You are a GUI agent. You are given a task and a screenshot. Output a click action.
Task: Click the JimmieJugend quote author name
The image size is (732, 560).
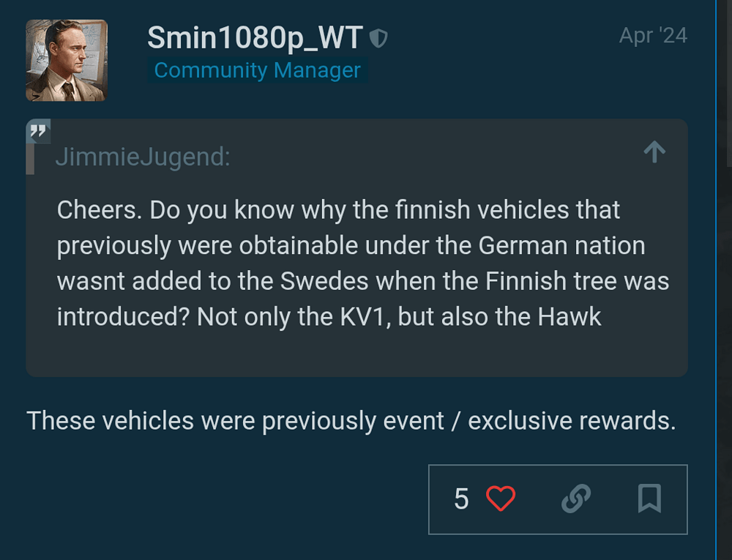143,157
